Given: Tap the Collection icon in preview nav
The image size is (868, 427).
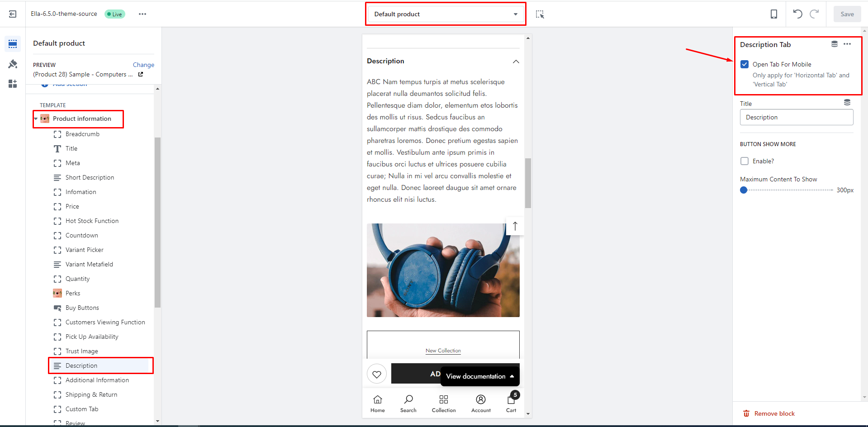Looking at the screenshot, I should click(444, 403).
